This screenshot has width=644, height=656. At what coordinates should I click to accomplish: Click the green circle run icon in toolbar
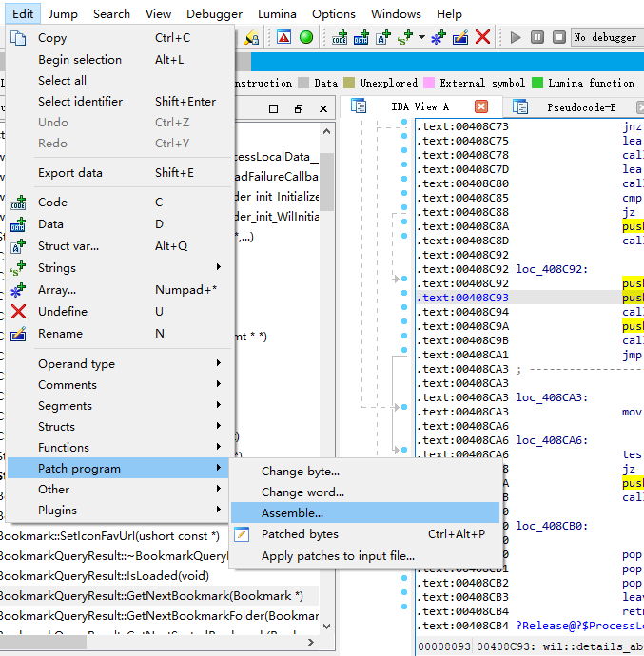coord(306,38)
